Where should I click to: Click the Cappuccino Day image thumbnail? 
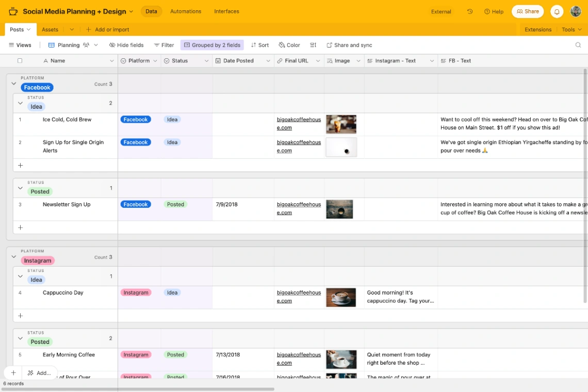coord(341,297)
